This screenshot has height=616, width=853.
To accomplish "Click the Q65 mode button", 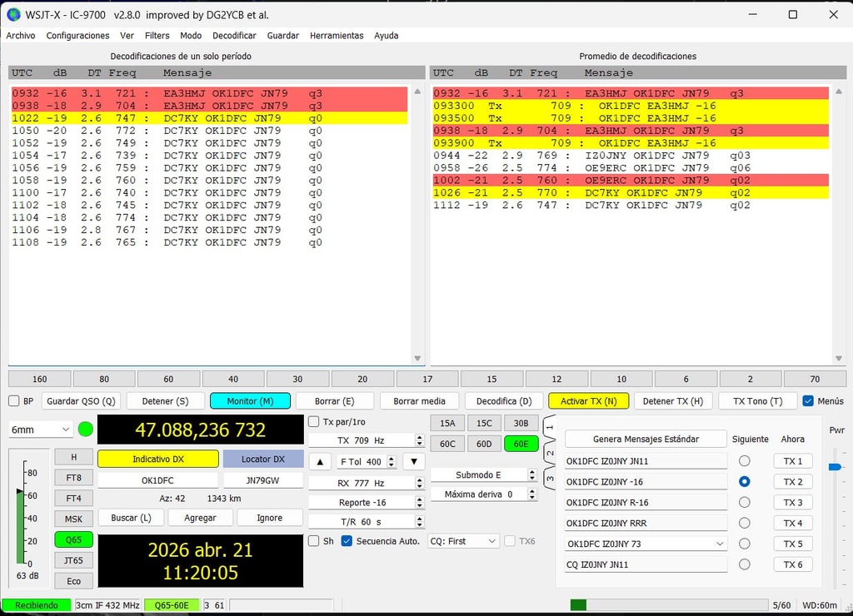I will [74, 540].
